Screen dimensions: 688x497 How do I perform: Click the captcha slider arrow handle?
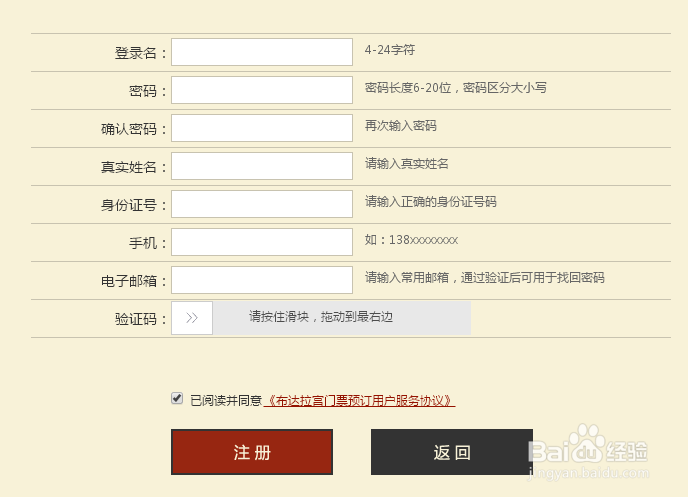click(192, 318)
